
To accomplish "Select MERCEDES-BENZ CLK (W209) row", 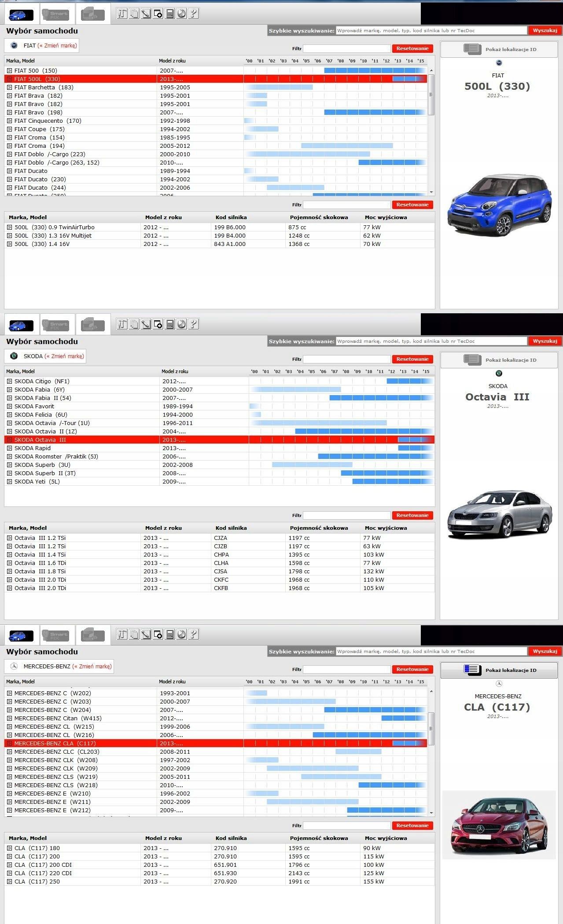I will pyautogui.click(x=216, y=768).
